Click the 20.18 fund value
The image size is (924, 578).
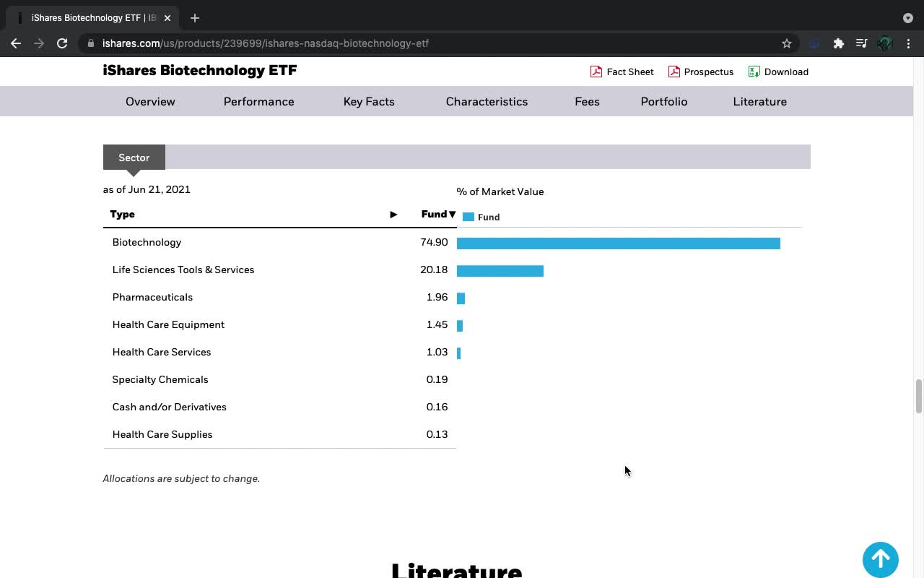434,269
